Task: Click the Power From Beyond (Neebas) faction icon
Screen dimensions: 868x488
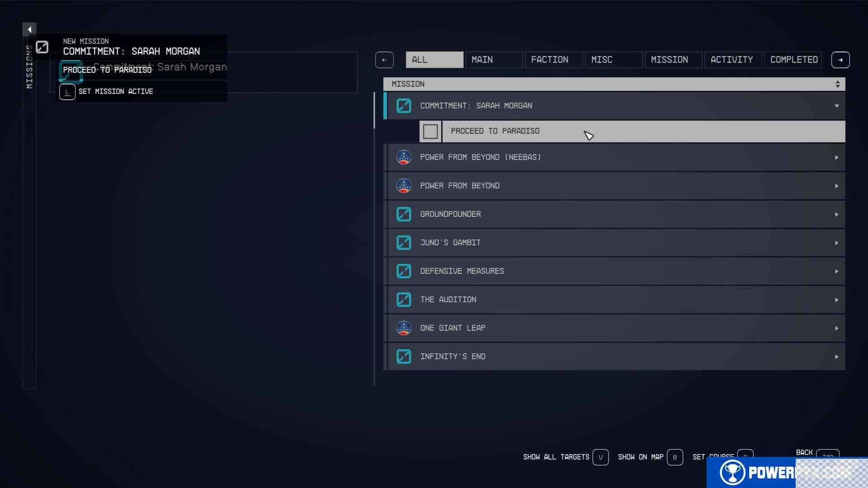Action: tap(404, 157)
